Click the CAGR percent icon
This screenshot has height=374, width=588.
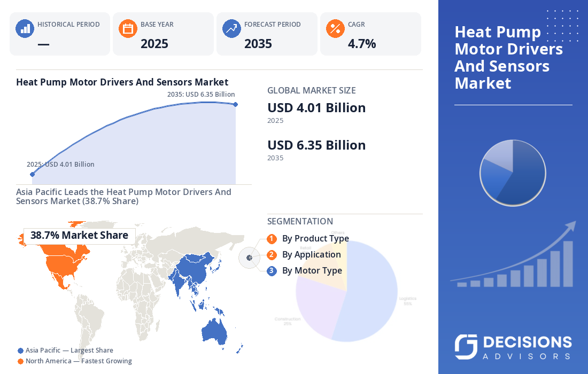pyautogui.click(x=335, y=28)
